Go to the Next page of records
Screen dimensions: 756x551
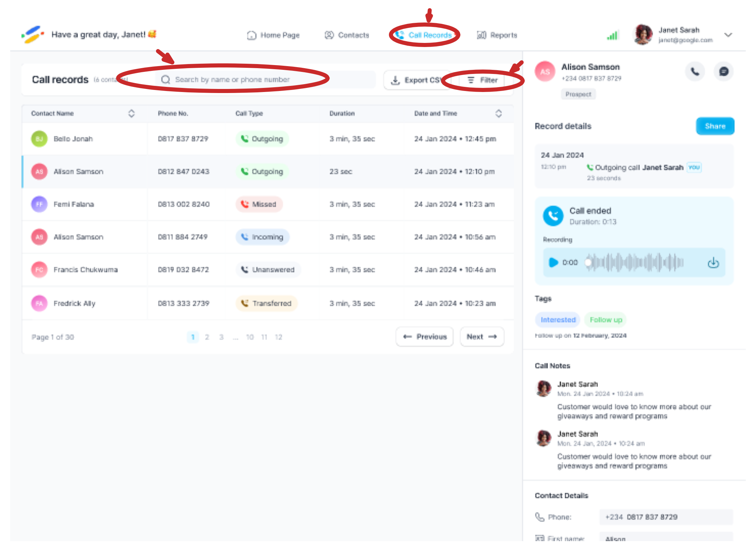tap(482, 337)
